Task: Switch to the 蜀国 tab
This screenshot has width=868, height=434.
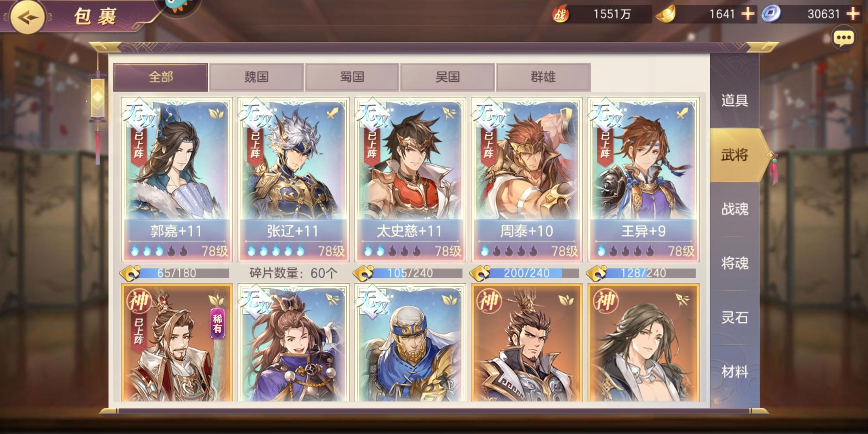Action: (352, 77)
